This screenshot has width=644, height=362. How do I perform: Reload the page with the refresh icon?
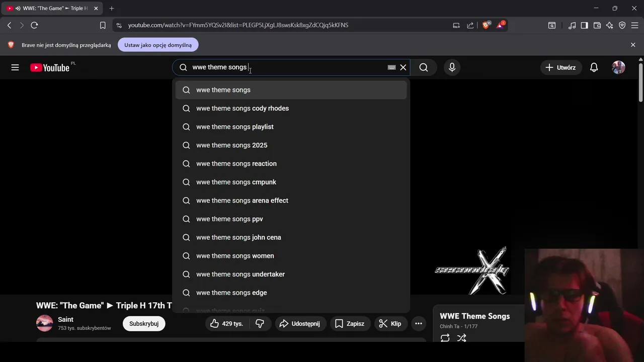[34, 25]
